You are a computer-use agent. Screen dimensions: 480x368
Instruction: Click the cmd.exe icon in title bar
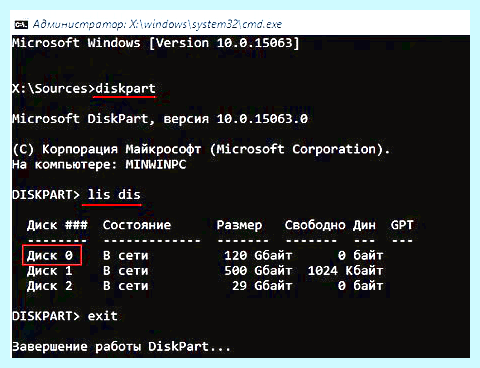(x=21, y=24)
